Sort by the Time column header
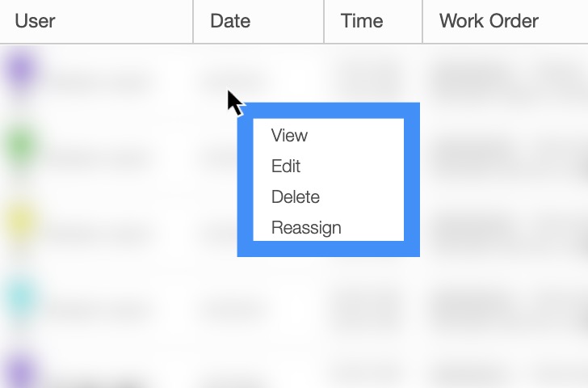588x388 pixels. tap(362, 21)
